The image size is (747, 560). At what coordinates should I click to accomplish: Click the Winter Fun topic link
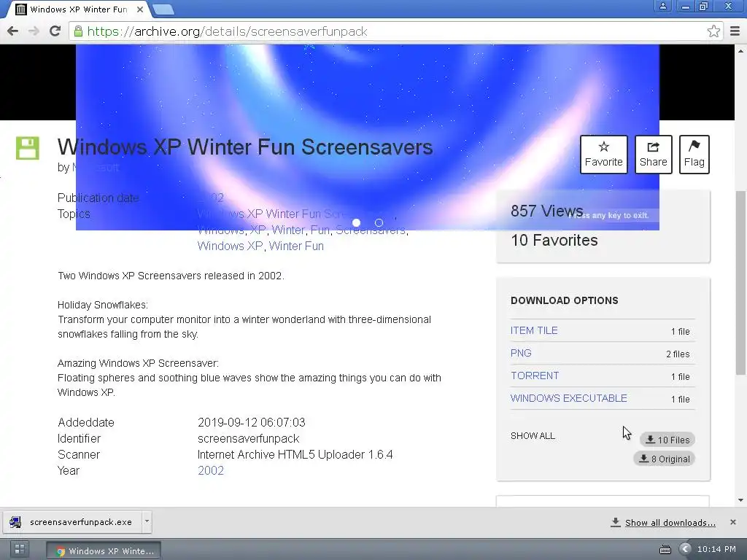click(296, 246)
